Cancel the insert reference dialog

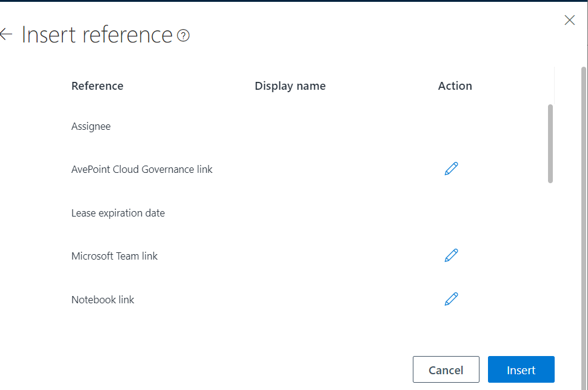click(446, 369)
